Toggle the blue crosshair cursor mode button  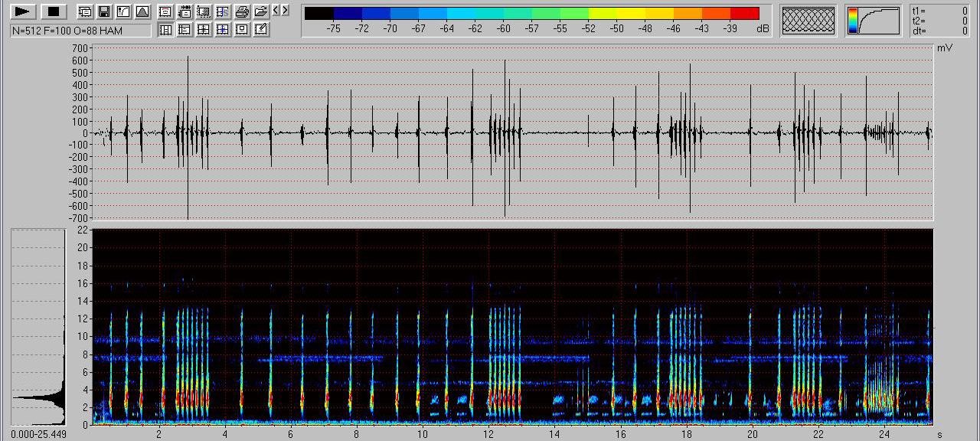223,30
